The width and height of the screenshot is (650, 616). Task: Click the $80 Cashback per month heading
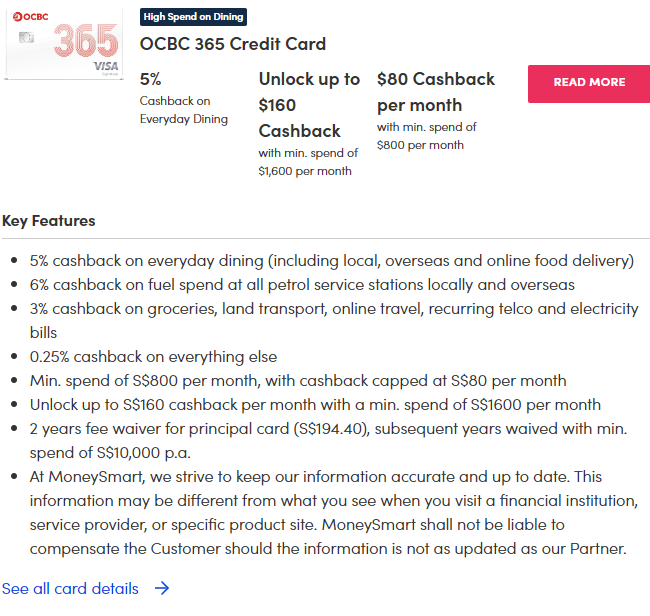click(434, 91)
